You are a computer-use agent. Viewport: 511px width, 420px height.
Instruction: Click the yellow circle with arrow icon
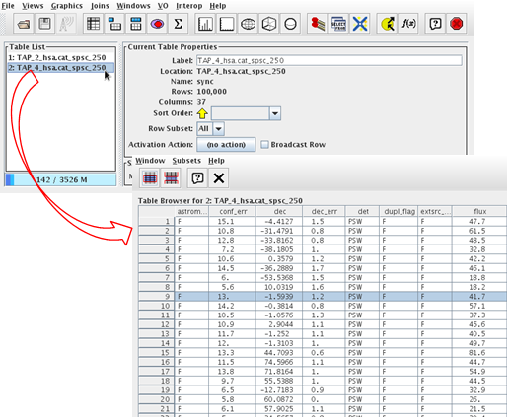click(387, 24)
